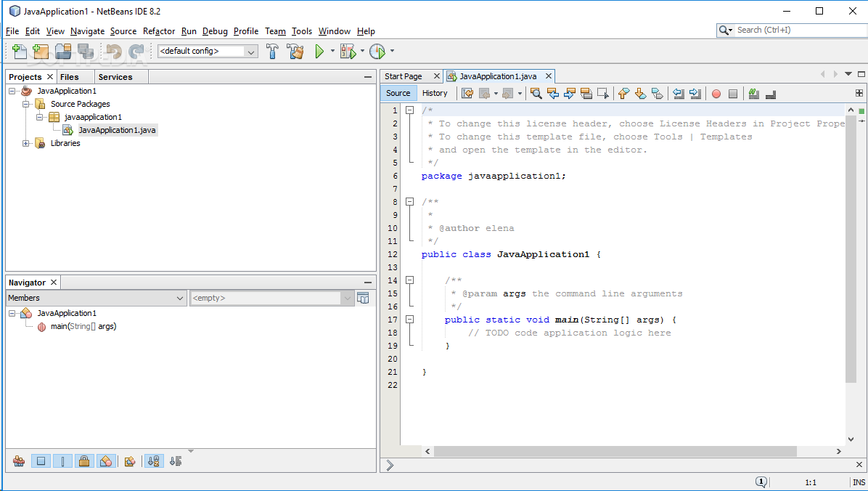Click Find Next Occurrence icon
868x491 pixels.
click(569, 94)
